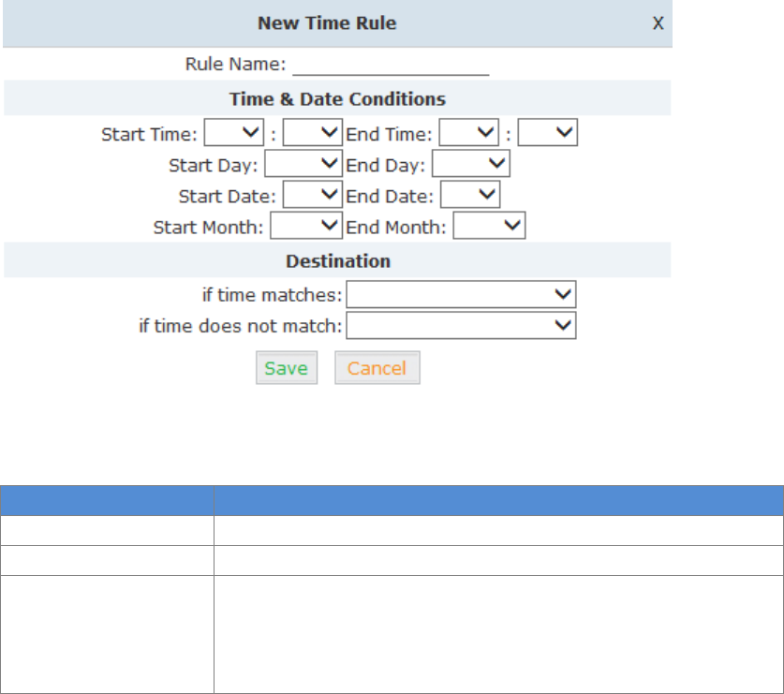Open the End Date dropdown
This screenshot has height=694, width=784.
(x=470, y=197)
